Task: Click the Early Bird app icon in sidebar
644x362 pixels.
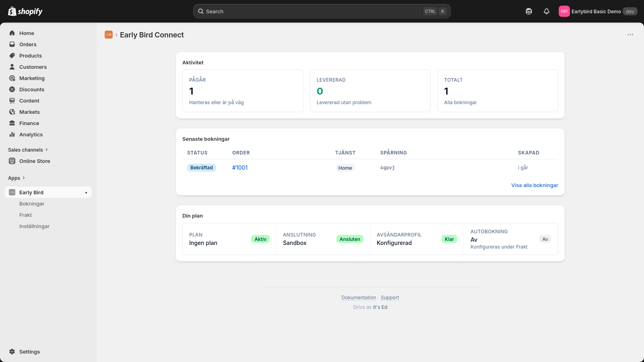Action: pos(12,192)
